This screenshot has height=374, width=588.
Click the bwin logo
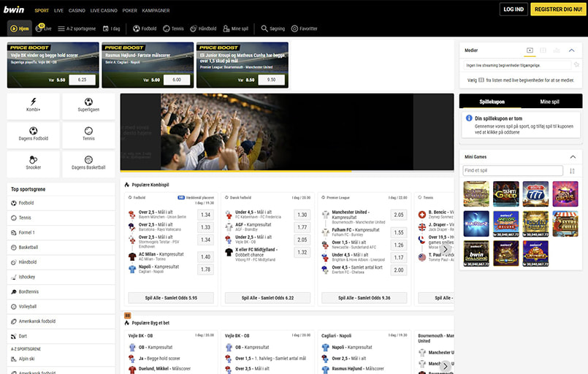point(14,9)
